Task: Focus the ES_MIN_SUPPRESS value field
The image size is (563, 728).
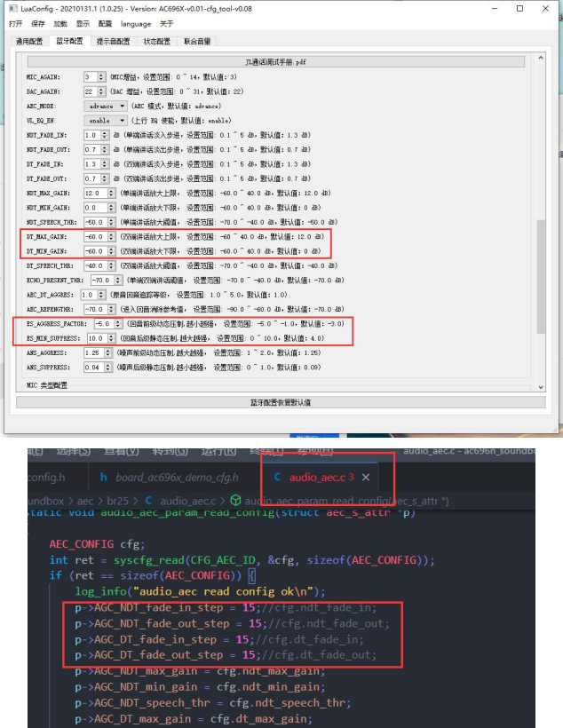Action: coord(98,338)
